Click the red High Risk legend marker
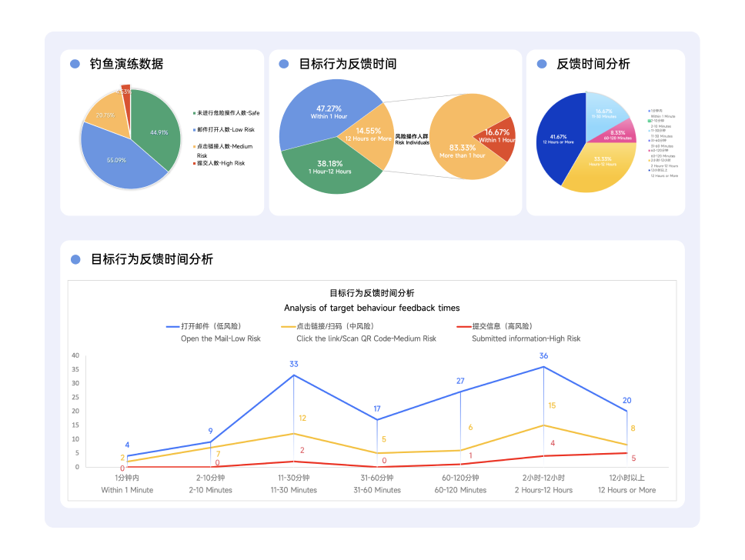 coord(194,163)
